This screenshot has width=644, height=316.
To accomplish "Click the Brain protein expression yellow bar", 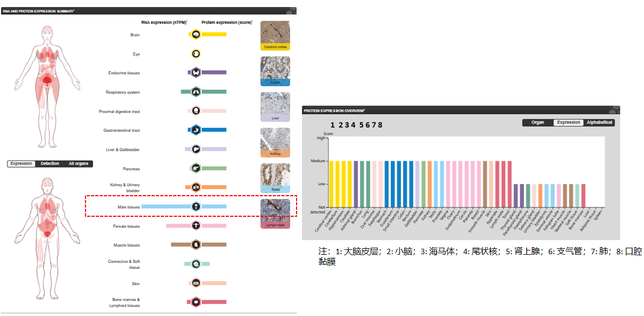I will [214, 35].
